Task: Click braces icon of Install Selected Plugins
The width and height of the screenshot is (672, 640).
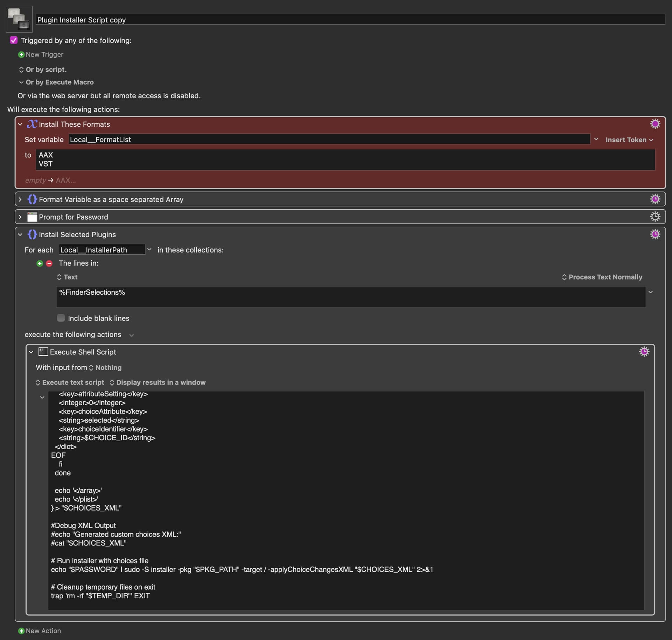Action: (x=32, y=234)
